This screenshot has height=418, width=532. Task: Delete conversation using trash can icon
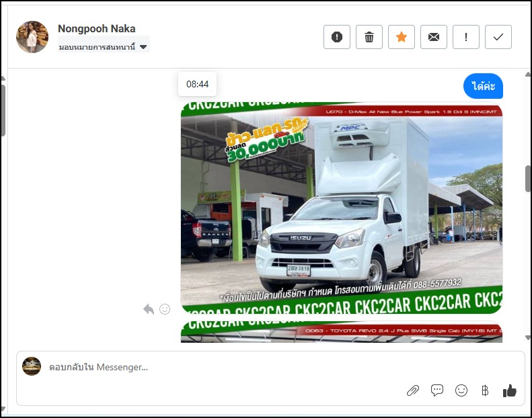[369, 37]
